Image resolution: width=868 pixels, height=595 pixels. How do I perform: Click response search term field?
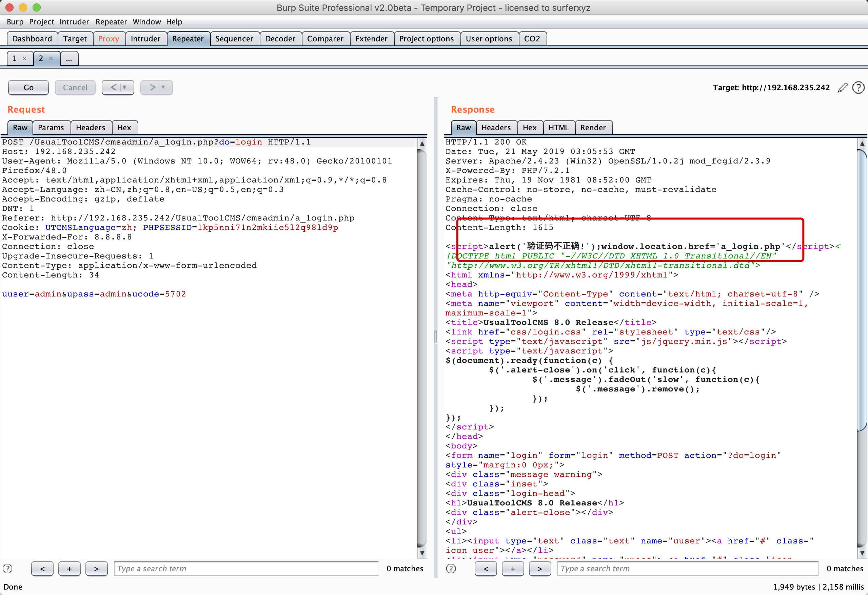click(688, 569)
